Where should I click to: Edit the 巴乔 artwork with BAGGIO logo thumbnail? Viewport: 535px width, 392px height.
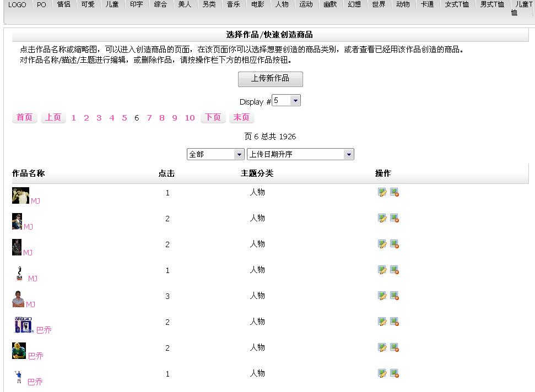click(x=382, y=322)
